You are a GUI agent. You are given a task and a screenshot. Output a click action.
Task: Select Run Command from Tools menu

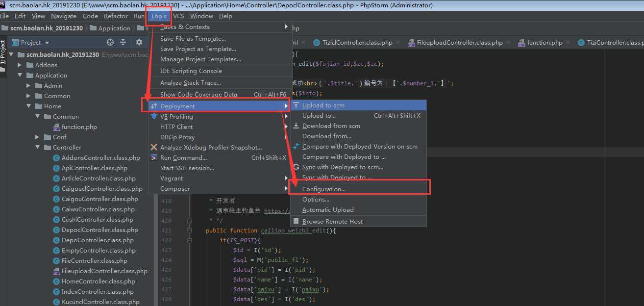(219, 158)
